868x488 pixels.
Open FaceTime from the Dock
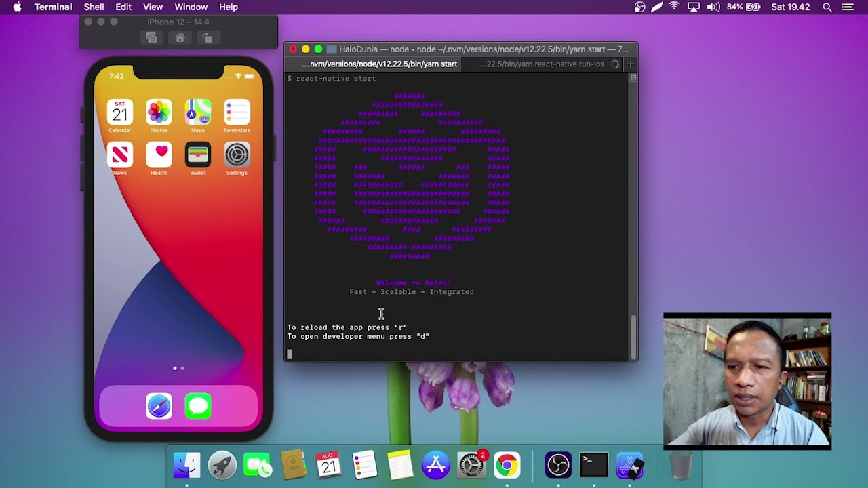pyautogui.click(x=258, y=466)
